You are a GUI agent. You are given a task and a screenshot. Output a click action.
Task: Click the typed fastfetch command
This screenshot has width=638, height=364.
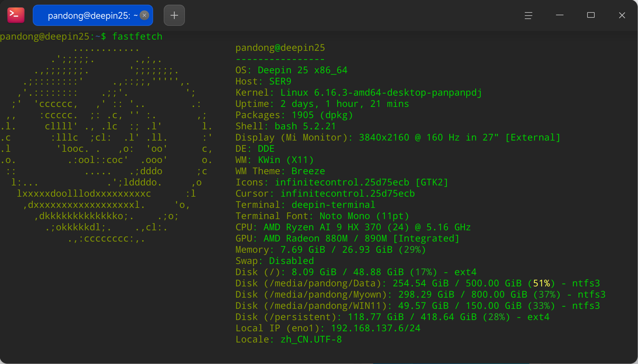(x=137, y=36)
